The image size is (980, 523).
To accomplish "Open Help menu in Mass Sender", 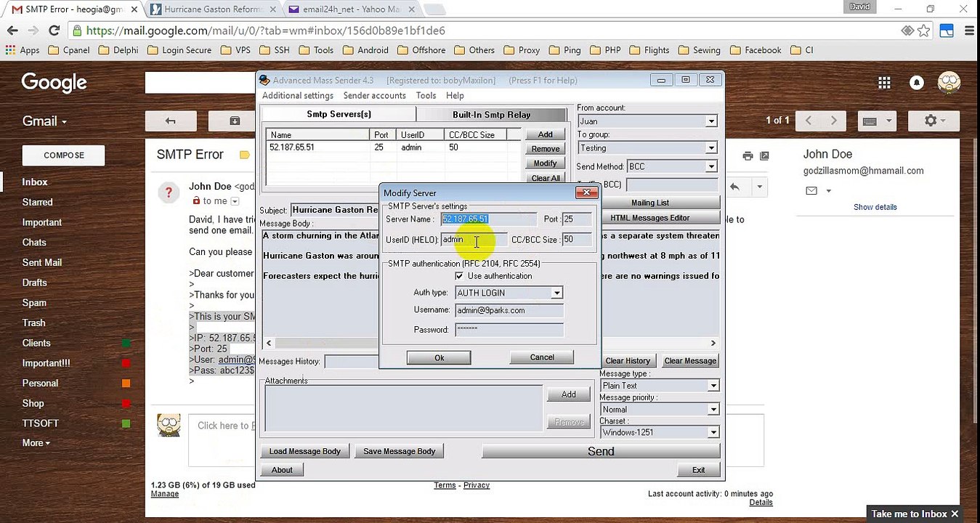I will (455, 96).
